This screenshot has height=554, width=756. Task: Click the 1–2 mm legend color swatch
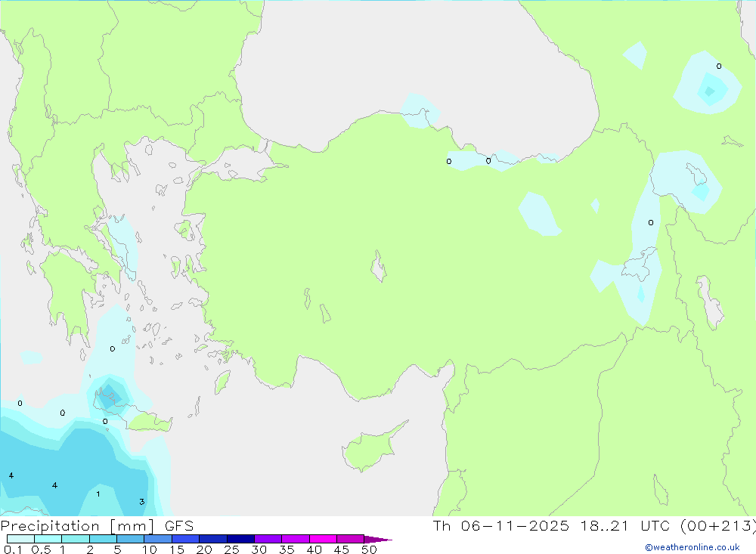[x=75, y=539]
